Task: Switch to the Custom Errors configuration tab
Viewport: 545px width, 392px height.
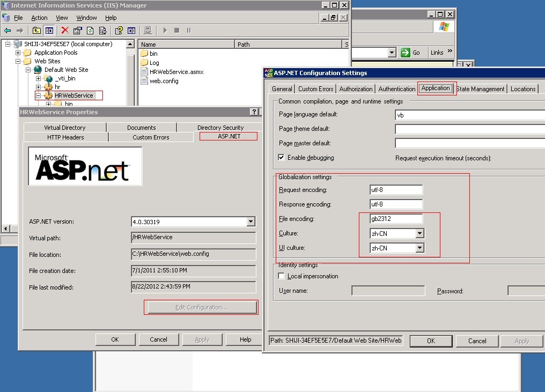Action: [315, 89]
